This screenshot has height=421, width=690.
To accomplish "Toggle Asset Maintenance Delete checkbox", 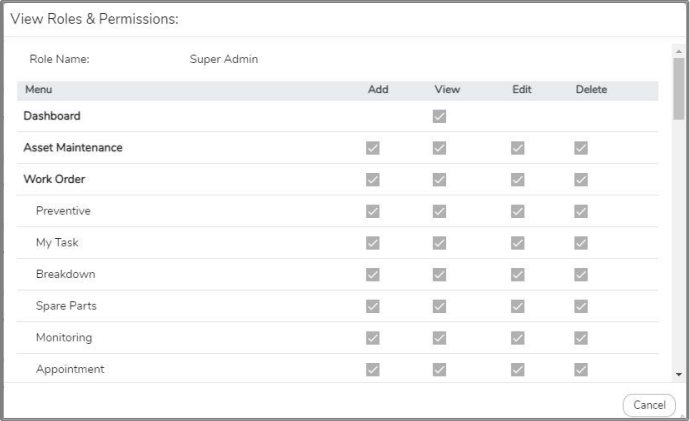I will pos(581,148).
